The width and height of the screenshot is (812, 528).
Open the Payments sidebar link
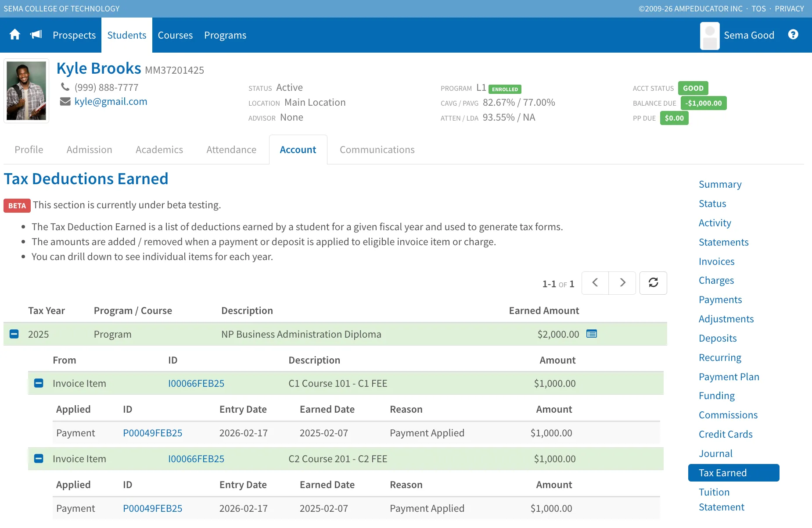tap(720, 300)
